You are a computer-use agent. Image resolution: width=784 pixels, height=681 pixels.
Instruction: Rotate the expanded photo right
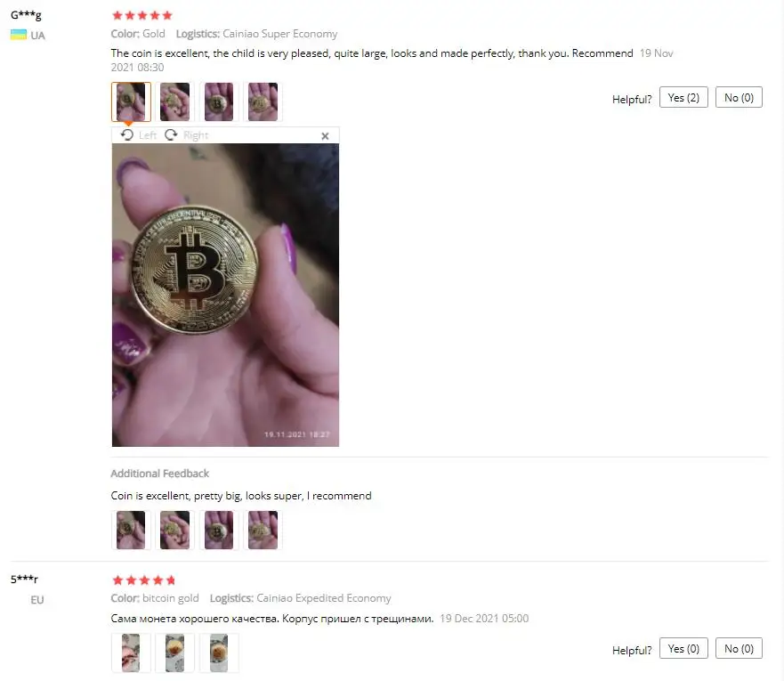click(186, 135)
